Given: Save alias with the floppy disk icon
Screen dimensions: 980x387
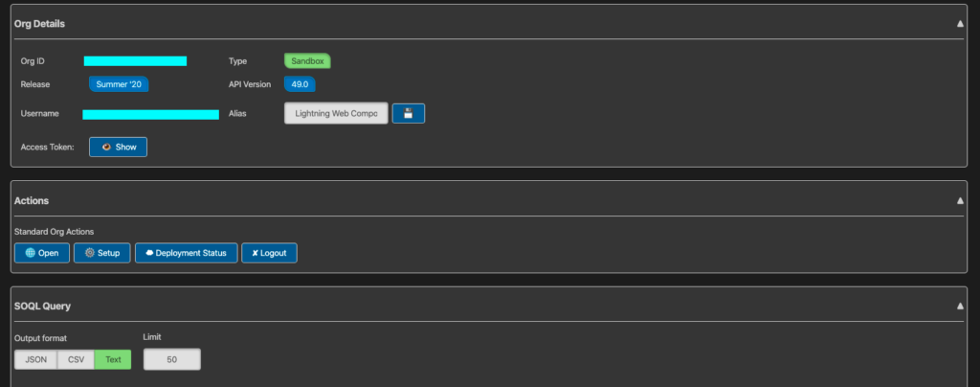Looking at the screenshot, I should [x=408, y=114].
